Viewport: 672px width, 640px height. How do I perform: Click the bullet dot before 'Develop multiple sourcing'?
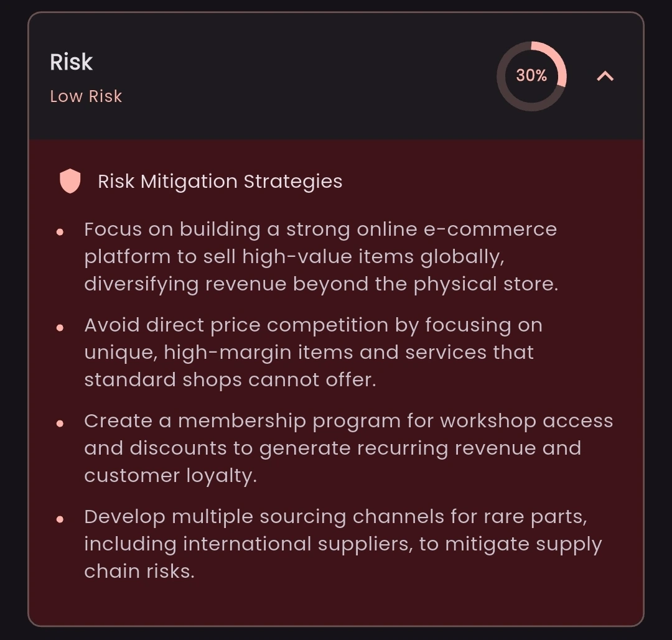click(60, 519)
